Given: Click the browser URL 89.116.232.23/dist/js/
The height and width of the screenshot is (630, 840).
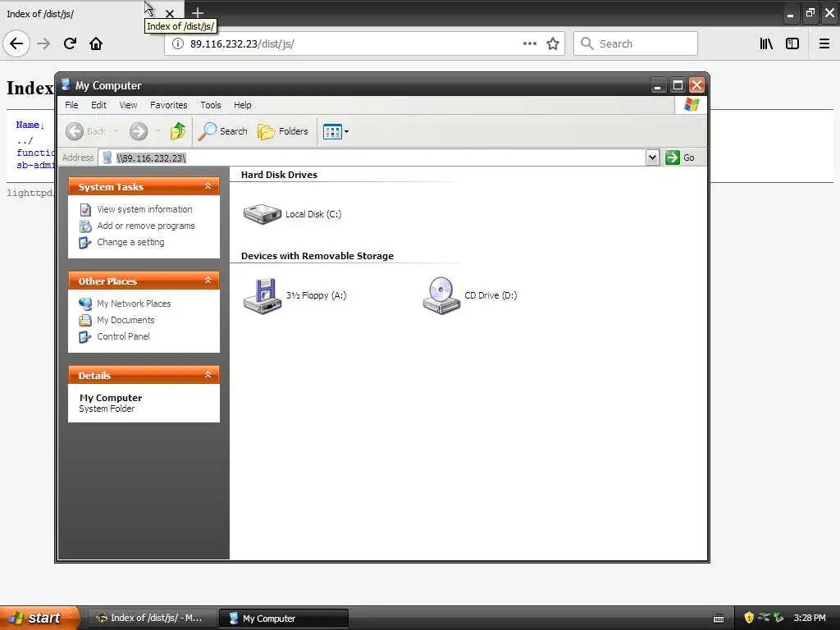Looking at the screenshot, I should (242, 44).
